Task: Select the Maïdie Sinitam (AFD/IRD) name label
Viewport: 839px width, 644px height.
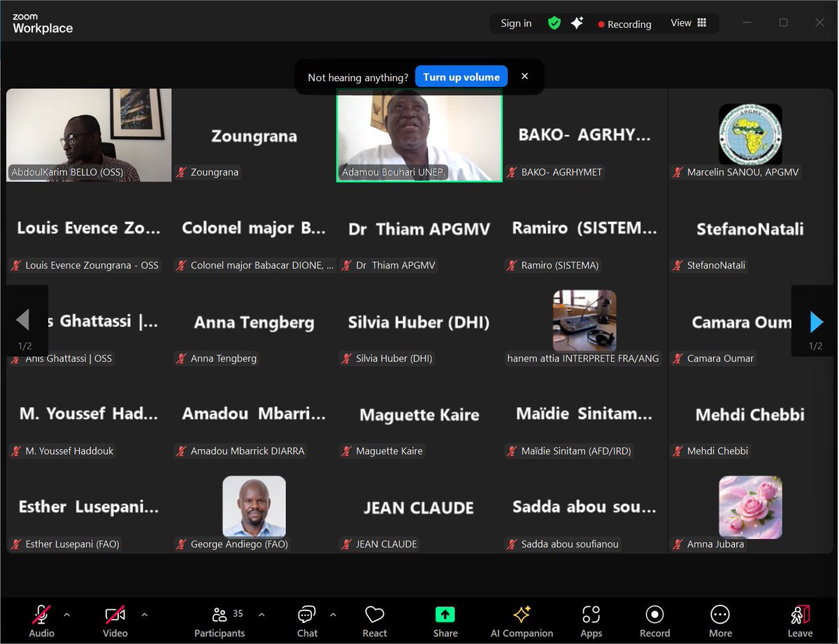Action: [x=576, y=451]
